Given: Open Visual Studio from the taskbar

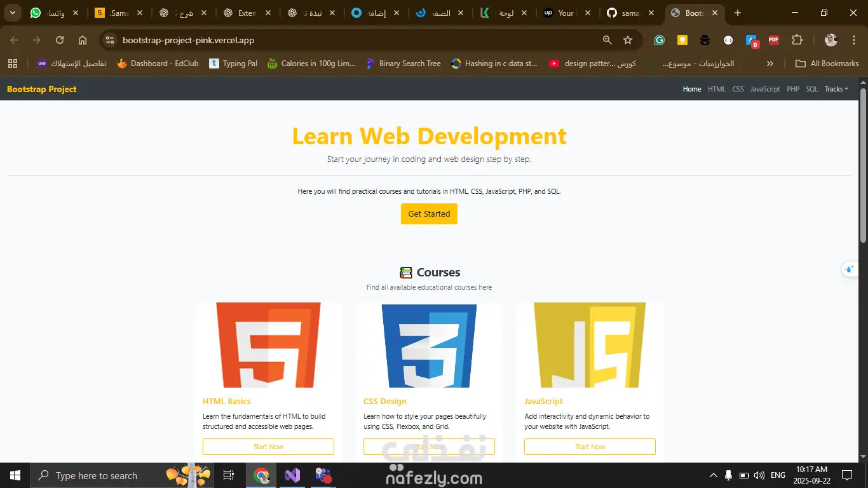Looking at the screenshot, I should pos(292,475).
